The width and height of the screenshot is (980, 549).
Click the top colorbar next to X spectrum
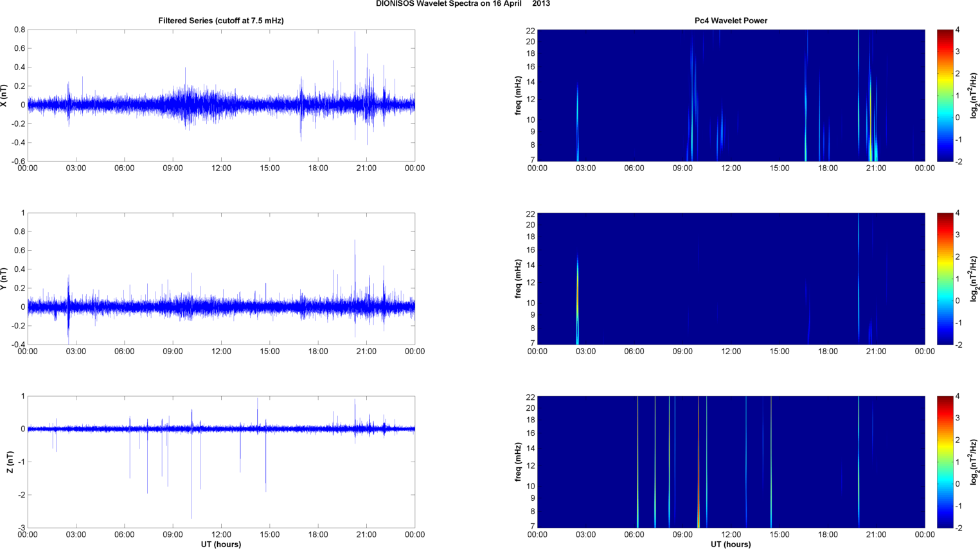pyautogui.click(x=945, y=95)
